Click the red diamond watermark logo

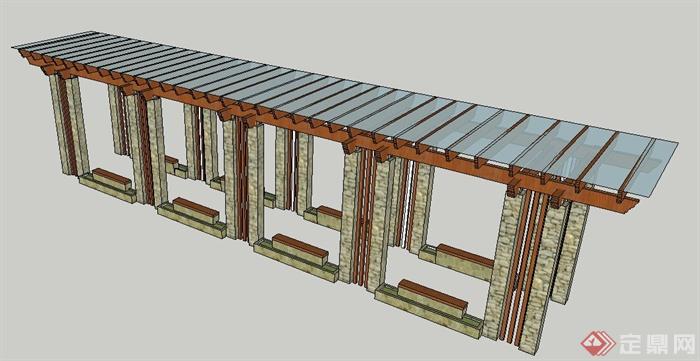click(x=598, y=343)
